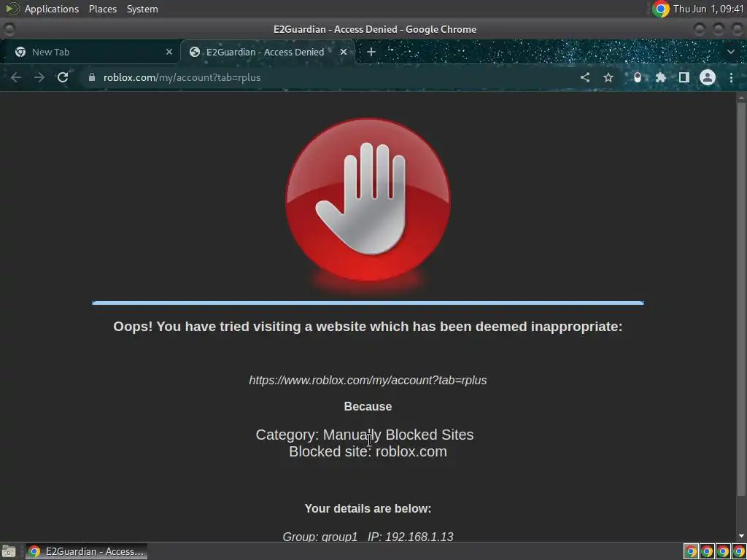View site security lock information
This screenshot has width=747, height=560.
(x=91, y=77)
